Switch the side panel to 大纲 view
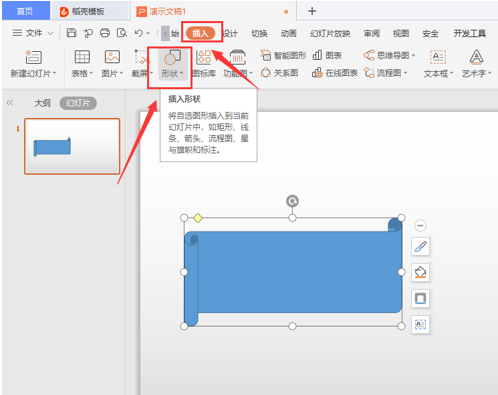The height and width of the screenshot is (395, 498). click(x=42, y=103)
